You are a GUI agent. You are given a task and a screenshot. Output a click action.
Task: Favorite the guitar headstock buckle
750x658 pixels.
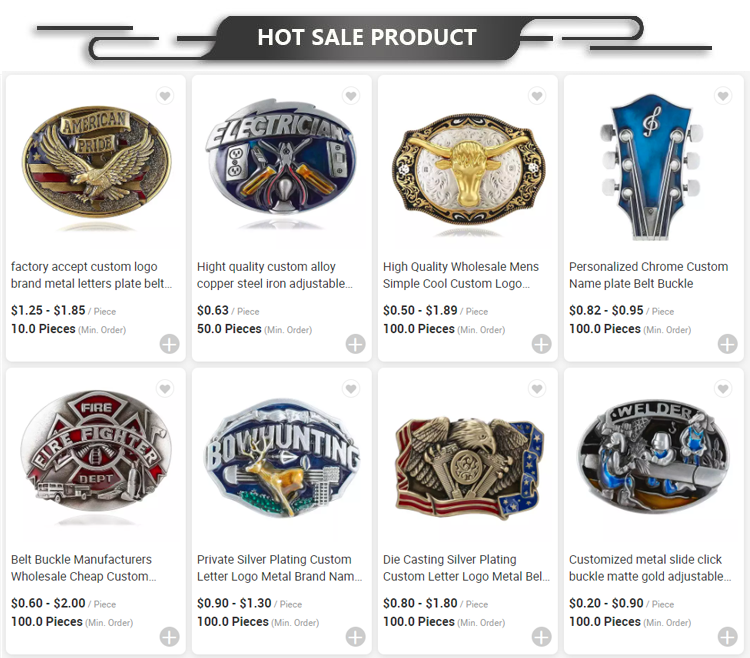(723, 96)
